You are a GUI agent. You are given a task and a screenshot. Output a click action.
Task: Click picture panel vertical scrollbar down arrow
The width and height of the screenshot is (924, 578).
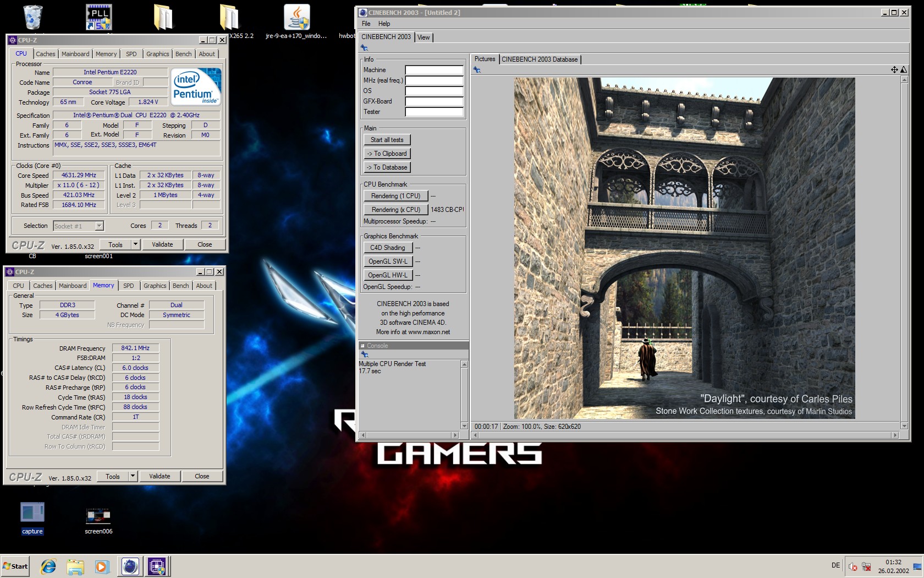(904, 426)
